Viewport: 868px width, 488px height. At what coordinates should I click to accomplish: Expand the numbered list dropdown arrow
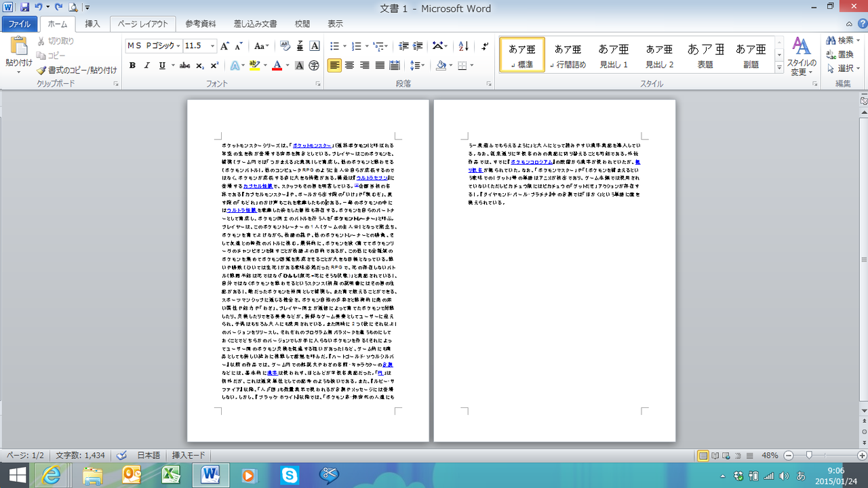coord(366,46)
